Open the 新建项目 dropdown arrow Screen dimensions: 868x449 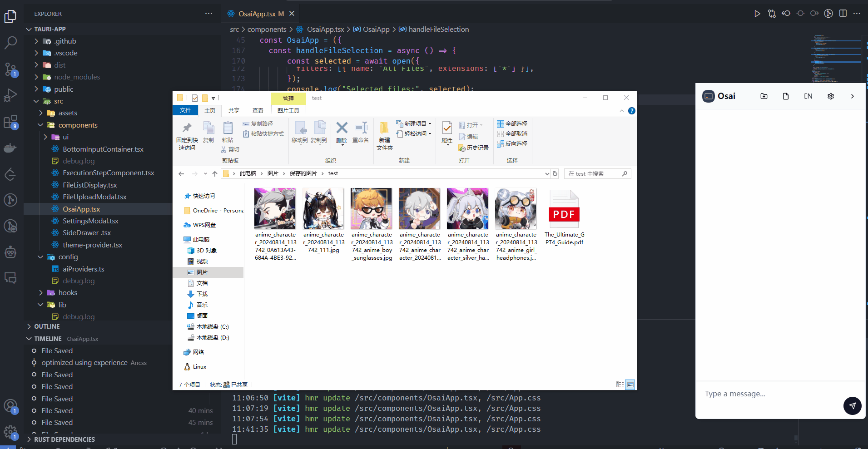429,123
